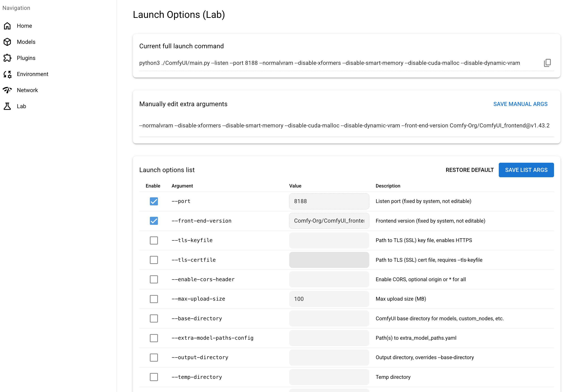Copy the full launch command
Image resolution: width=569 pixels, height=392 pixels.
click(x=547, y=63)
